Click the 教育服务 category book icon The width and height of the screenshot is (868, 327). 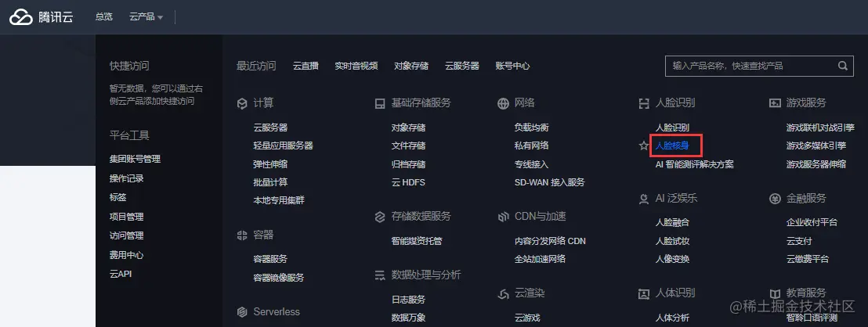coord(775,294)
